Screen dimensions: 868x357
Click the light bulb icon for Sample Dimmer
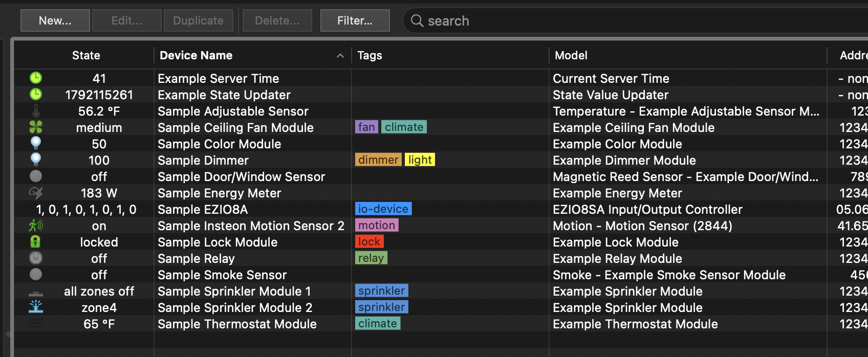click(x=36, y=160)
